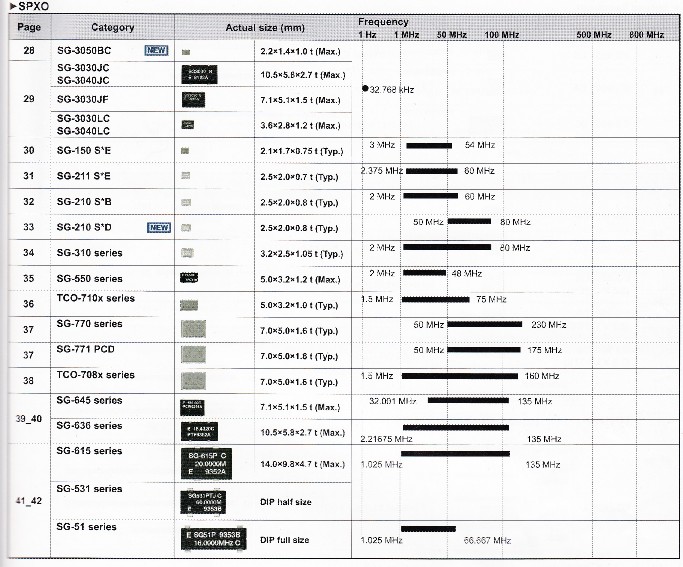Click page number 29
The width and height of the screenshot is (683, 567).
[x=29, y=99]
